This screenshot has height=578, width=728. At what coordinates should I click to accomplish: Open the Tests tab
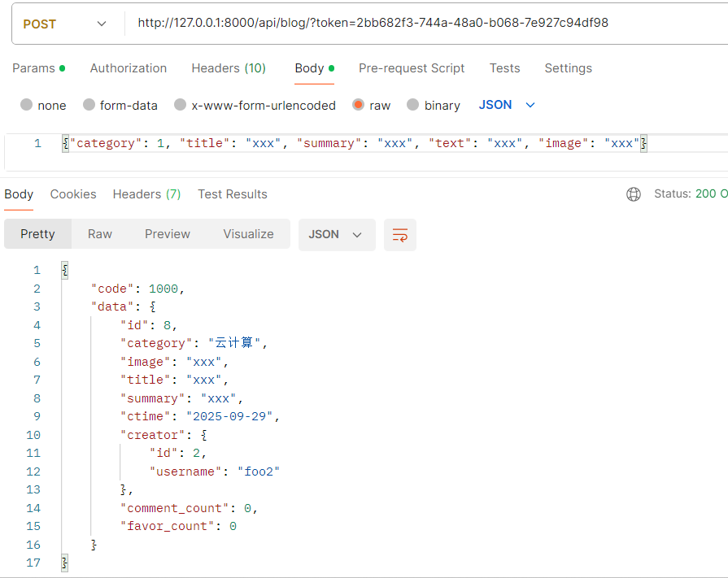(504, 68)
